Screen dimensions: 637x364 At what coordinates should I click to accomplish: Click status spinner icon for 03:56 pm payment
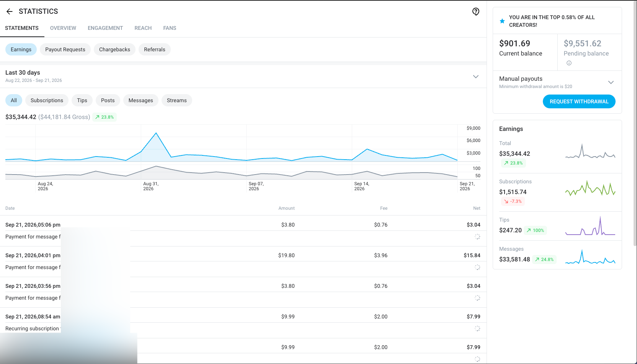point(477,298)
